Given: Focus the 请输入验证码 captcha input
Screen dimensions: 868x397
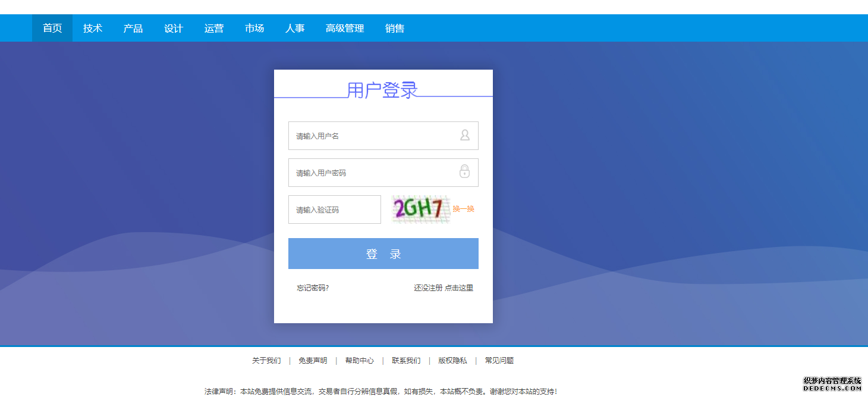Looking at the screenshot, I should (334, 210).
